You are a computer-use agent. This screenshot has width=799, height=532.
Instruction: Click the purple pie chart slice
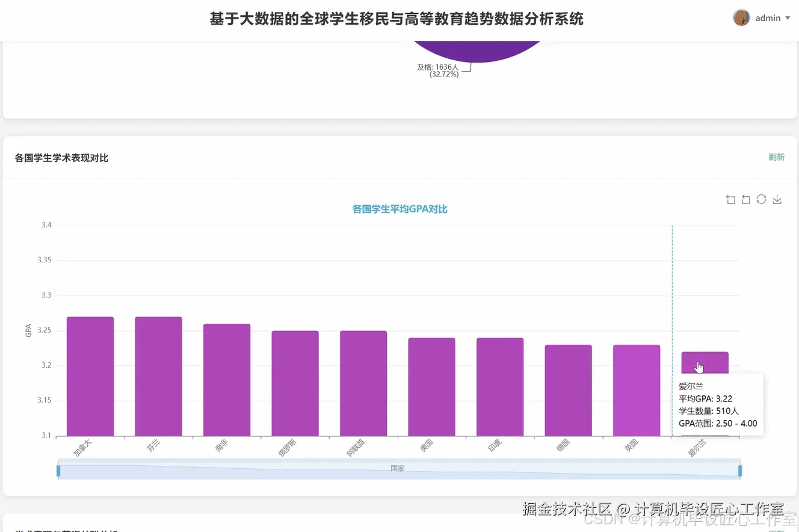[x=477, y=51]
